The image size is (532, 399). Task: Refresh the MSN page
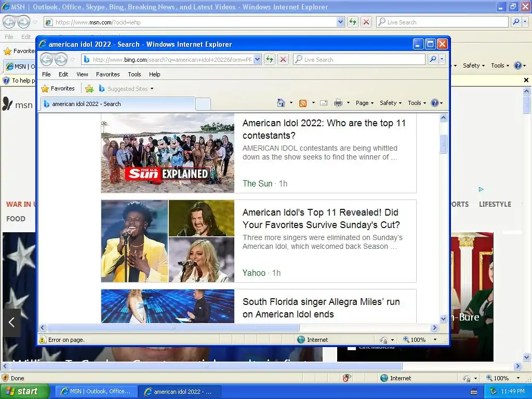tap(353, 22)
